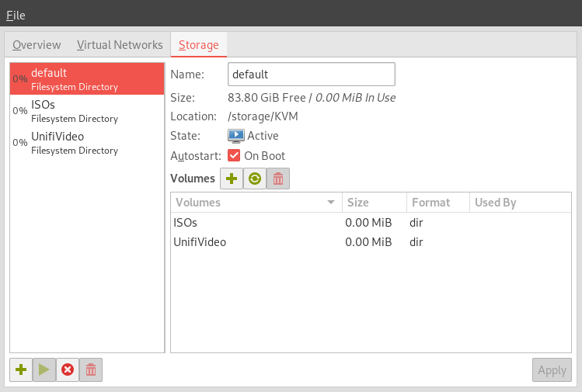
Task: Click the pool Name input field
Action: 312,75
